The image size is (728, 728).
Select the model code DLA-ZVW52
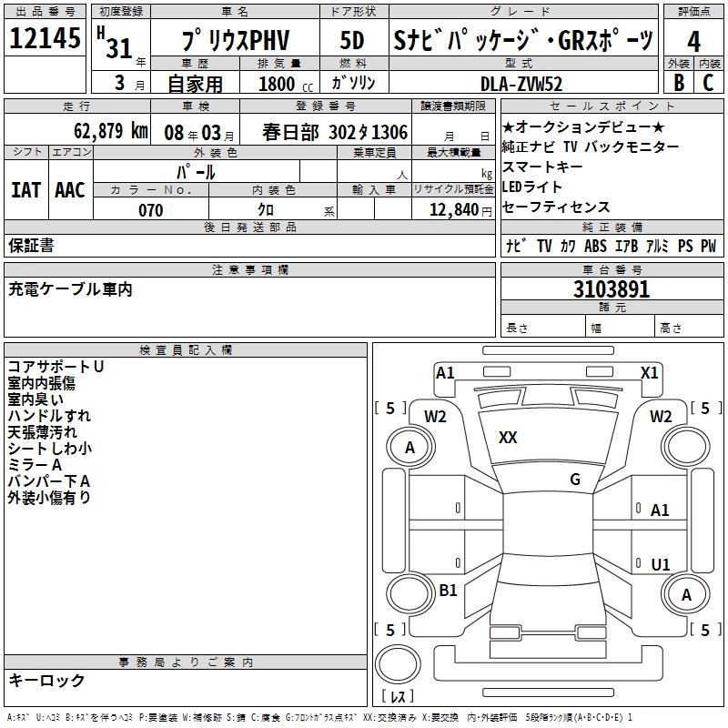pyautogui.click(x=521, y=83)
